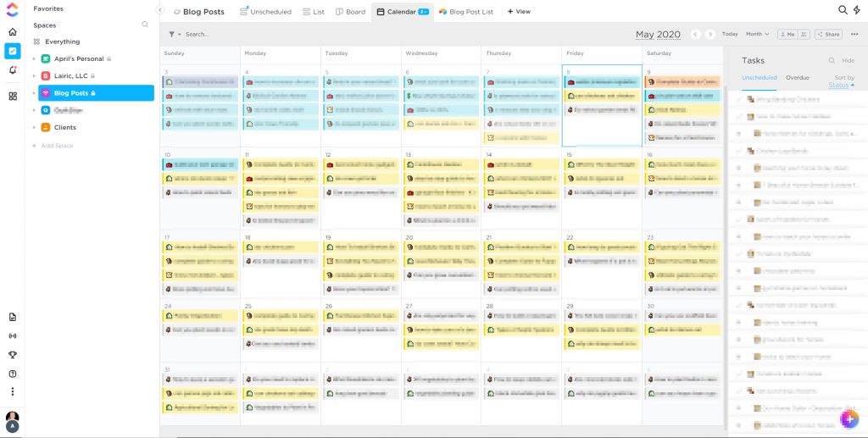Open the Pulse broadcast icon

(x=12, y=335)
